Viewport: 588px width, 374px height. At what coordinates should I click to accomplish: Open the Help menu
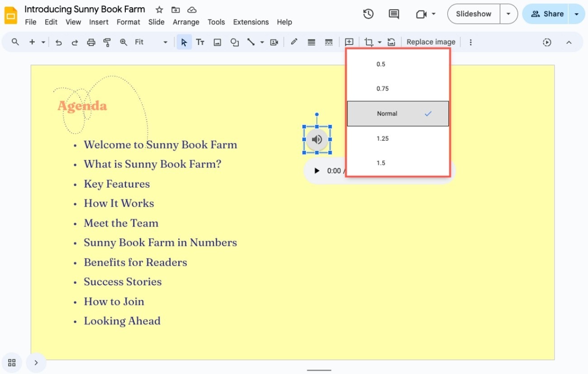(285, 22)
